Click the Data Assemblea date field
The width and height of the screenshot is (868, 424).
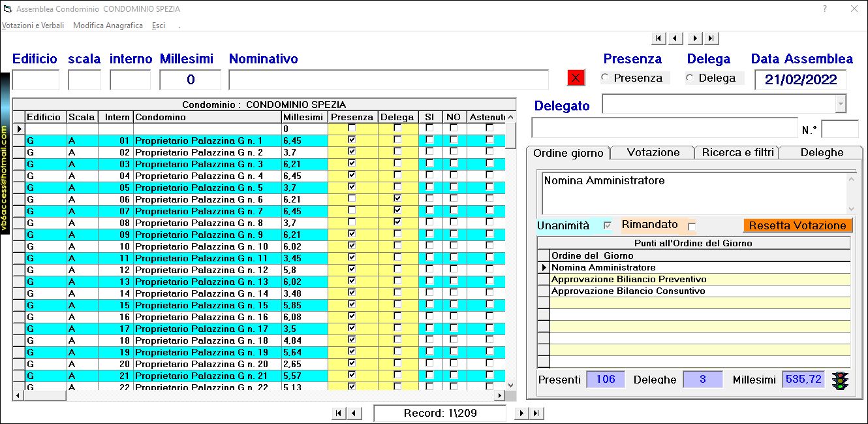[x=800, y=80]
